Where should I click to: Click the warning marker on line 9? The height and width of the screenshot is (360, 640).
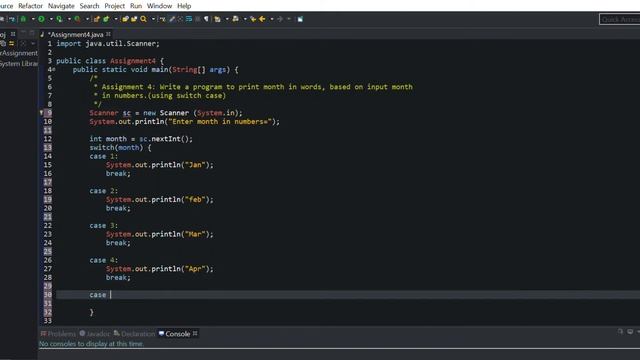pos(41,113)
